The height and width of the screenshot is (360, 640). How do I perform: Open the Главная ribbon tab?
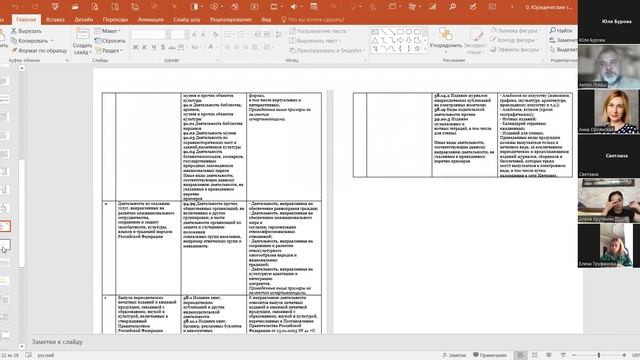coord(26,20)
